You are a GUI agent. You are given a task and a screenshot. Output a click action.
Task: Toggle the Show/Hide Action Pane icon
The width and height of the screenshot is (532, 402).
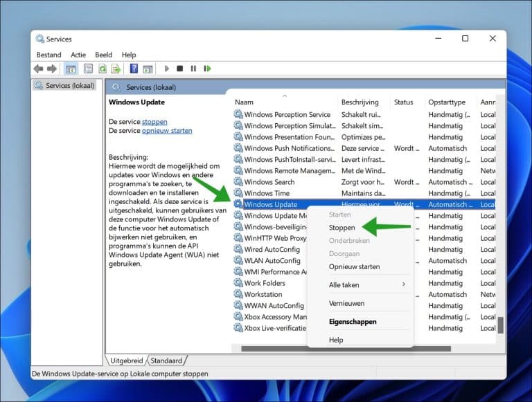tap(148, 68)
